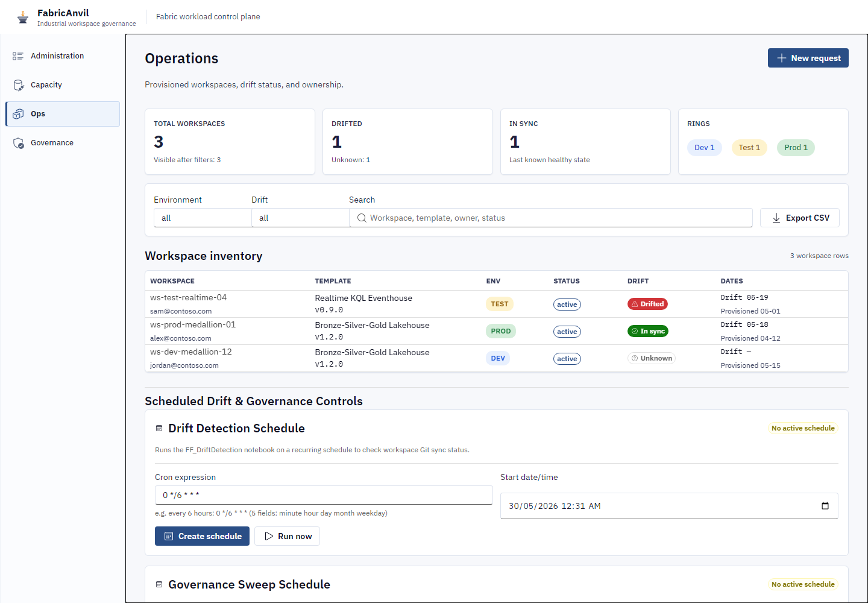The width and height of the screenshot is (868, 603).
Task: Click the icon beside Drift Detection Schedule heading
Action: [159, 428]
